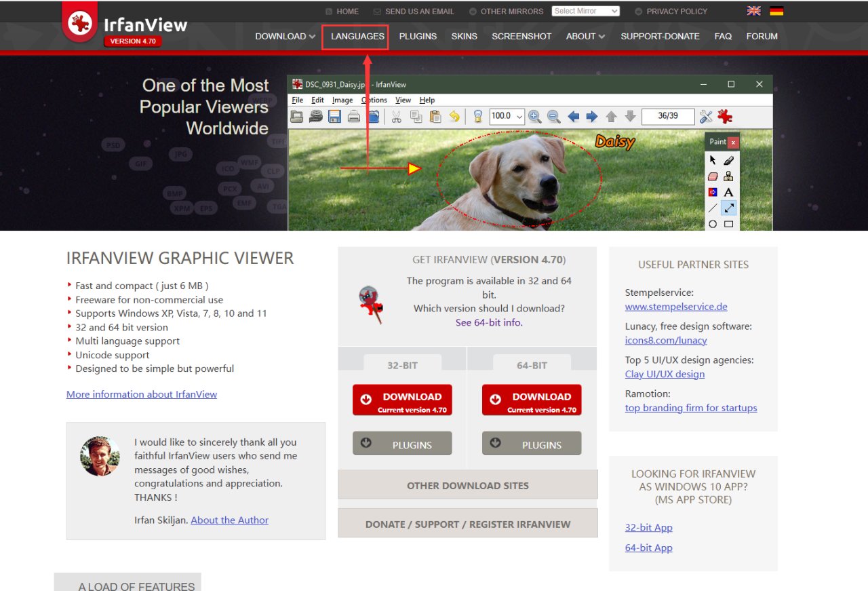Viewport: 868px width, 591px height.
Task: Click the Print icon in the toolbar
Action: (x=353, y=116)
